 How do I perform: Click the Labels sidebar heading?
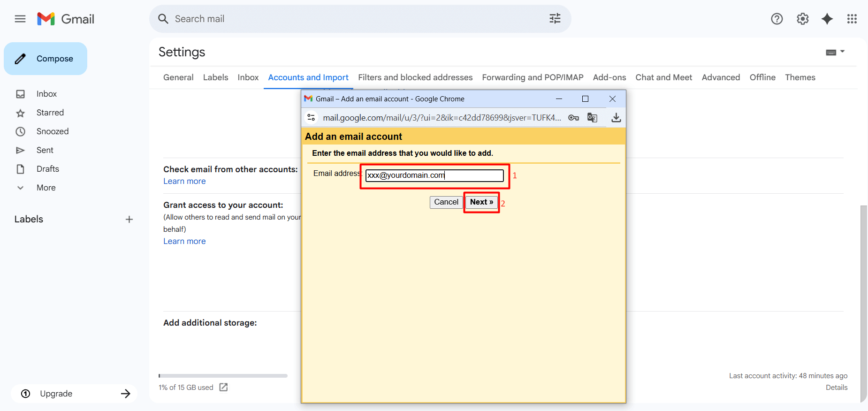pos(29,219)
